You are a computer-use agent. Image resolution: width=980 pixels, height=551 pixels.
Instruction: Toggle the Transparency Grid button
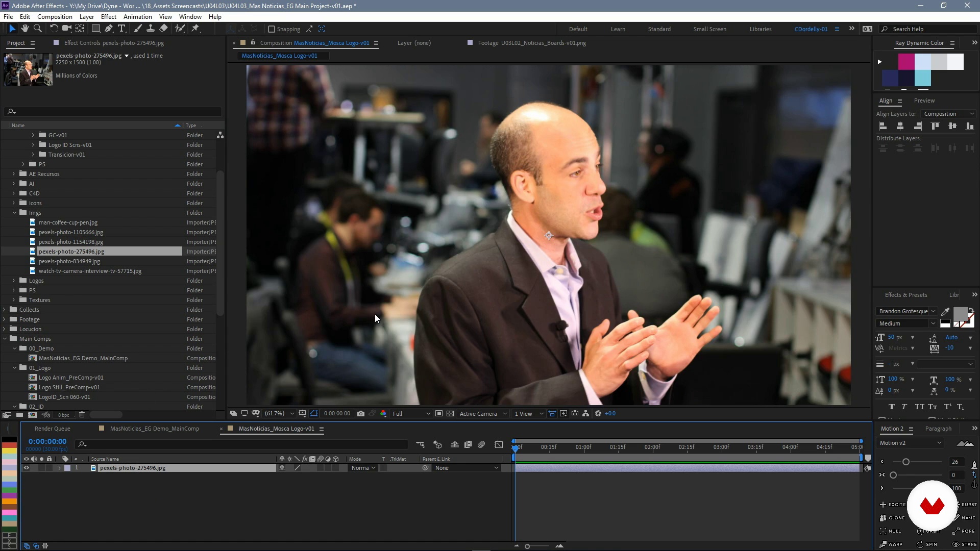pos(450,413)
